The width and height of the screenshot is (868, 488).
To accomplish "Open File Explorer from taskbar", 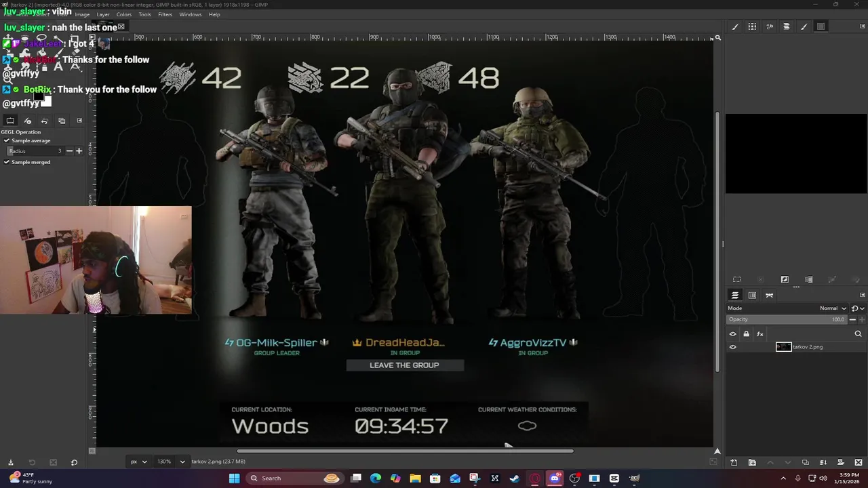I will click(415, 479).
